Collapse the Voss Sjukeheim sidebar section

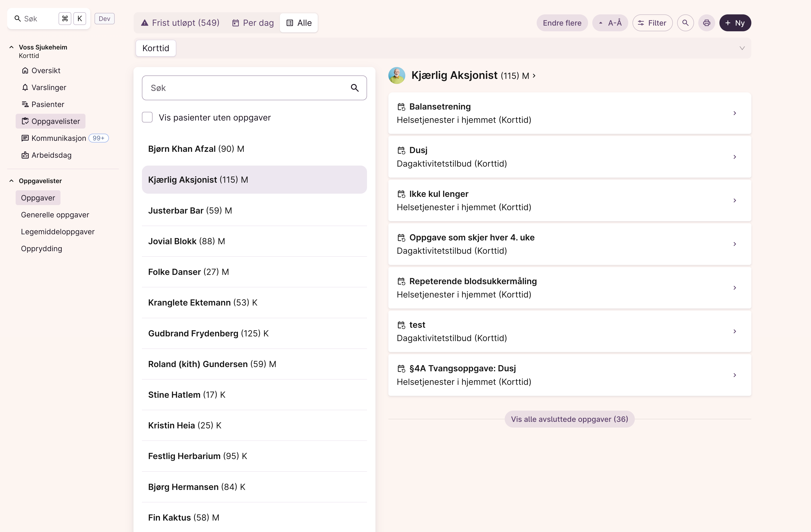(12, 47)
